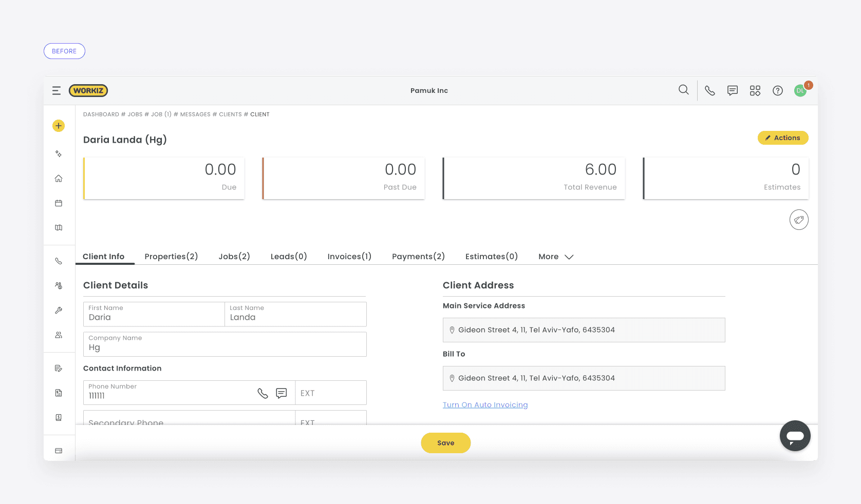Click the Daria Landa (Hg) heading
This screenshot has width=861, height=504.
click(125, 140)
